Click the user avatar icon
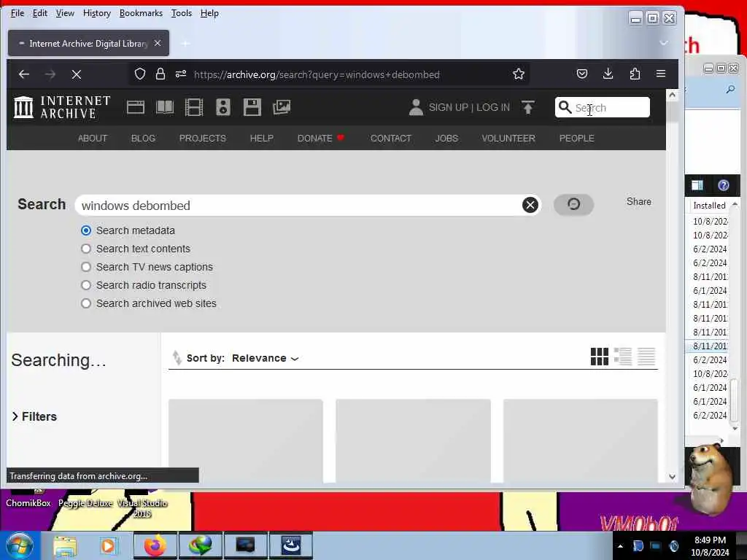Viewport: 747px width, 560px height. 416,107
